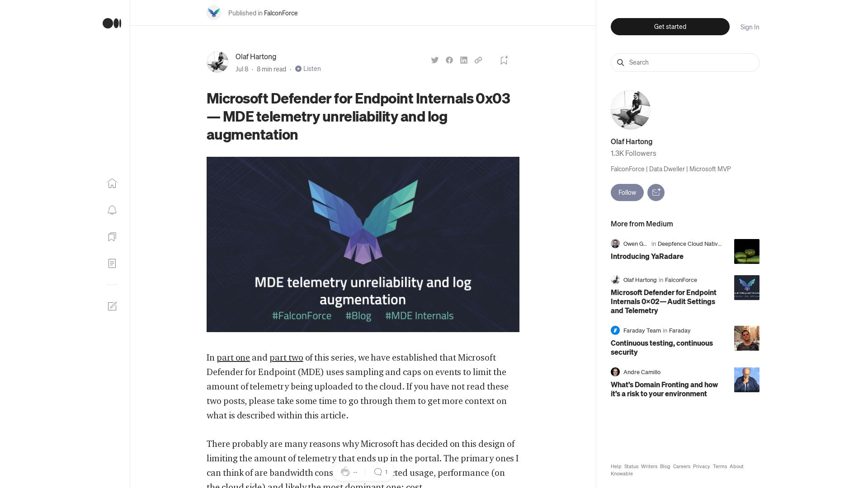Bookmark this article for later
Image resolution: width=868 pixels, height=488 pixels.
pos(504,60)
